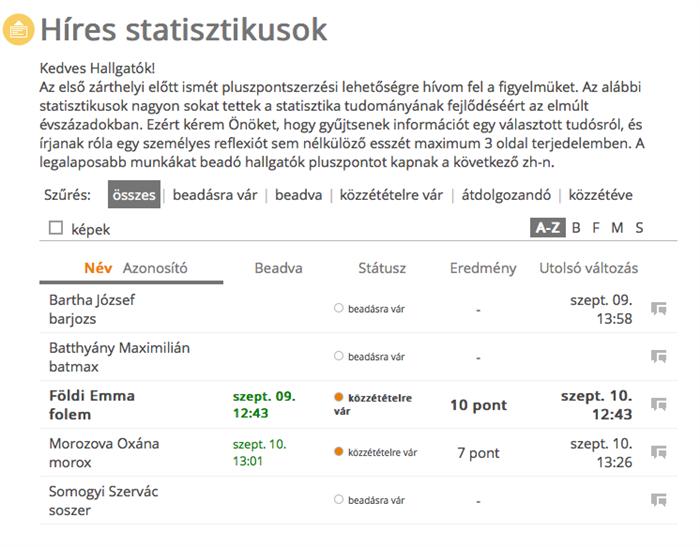Viewport: 700px width, 547px height.
Task: Click the orange status dot of Földi Emma
Action: point(338,397)
